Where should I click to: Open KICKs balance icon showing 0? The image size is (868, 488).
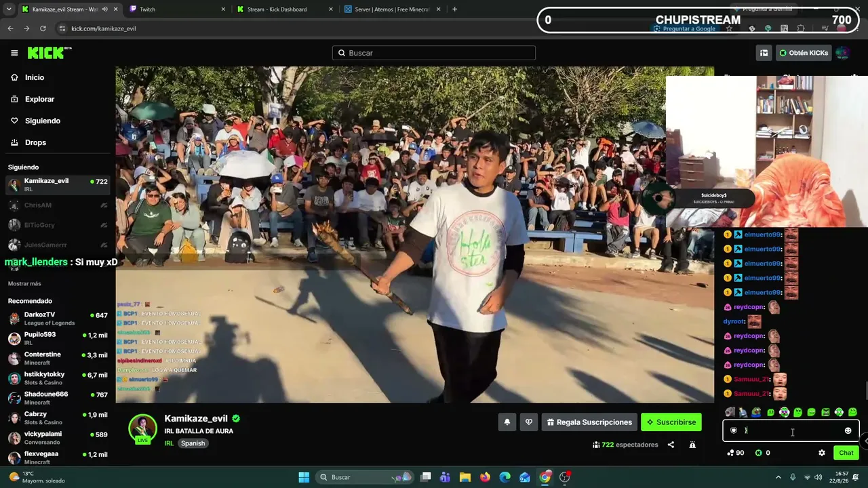pos(762,453)
